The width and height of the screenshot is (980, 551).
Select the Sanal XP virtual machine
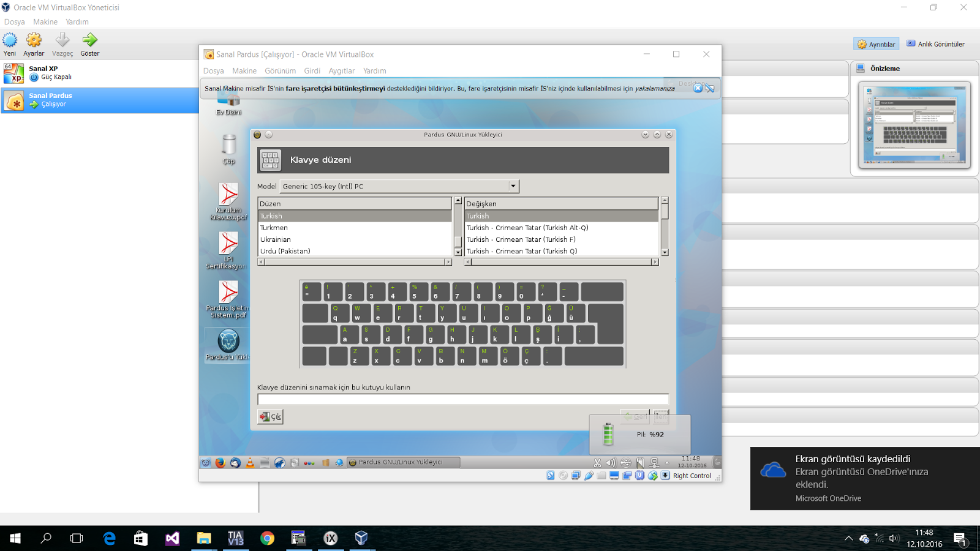click(100, 73)
